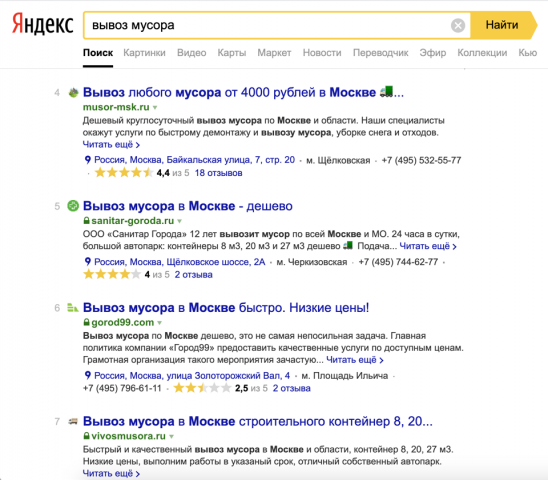Open address Байкальская улица, 7, стр. 20
The width and height of the screenshot is (548, 480).
pos(194,160)
